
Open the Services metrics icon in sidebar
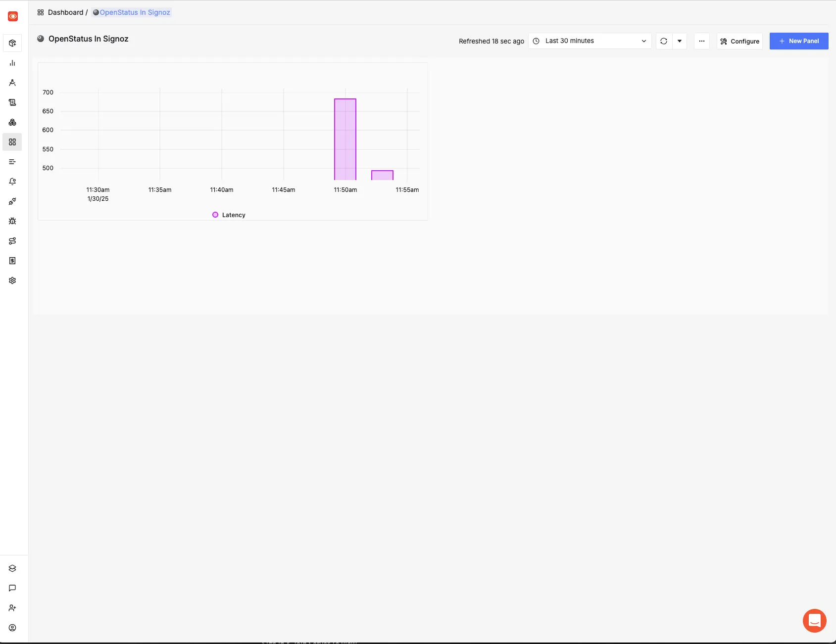point(13,63)
